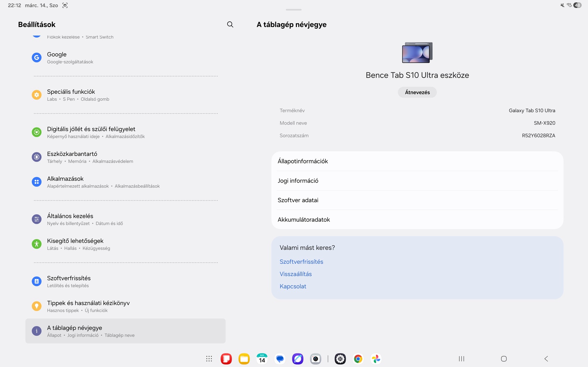Tap the screen capture icon beside the date
The width and height of the screenshot is (588, 367).
pyautogui.click(x=65, y=5)
